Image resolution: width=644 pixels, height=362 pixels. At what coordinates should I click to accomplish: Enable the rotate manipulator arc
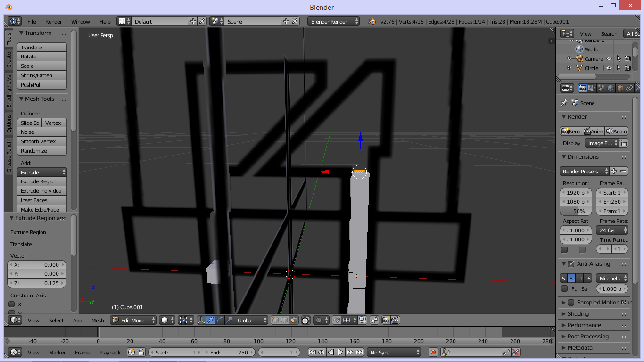point(220,320)
